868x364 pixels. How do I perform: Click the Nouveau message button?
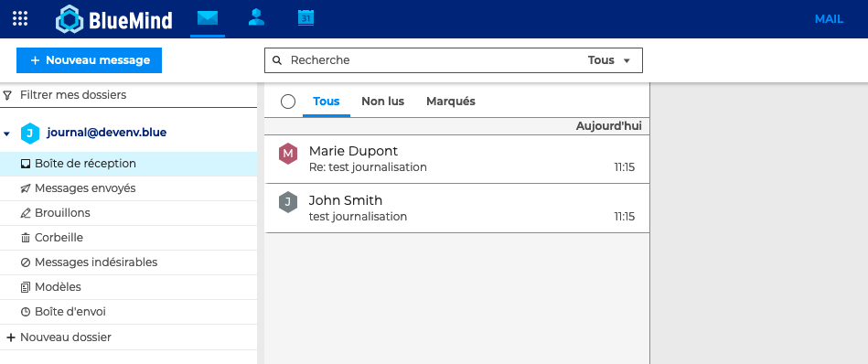click(x=89, y=60)
